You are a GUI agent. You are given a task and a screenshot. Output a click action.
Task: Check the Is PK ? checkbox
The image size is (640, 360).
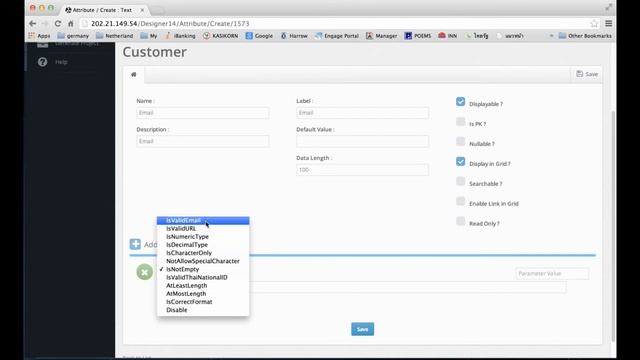click(x=460, y=122)
